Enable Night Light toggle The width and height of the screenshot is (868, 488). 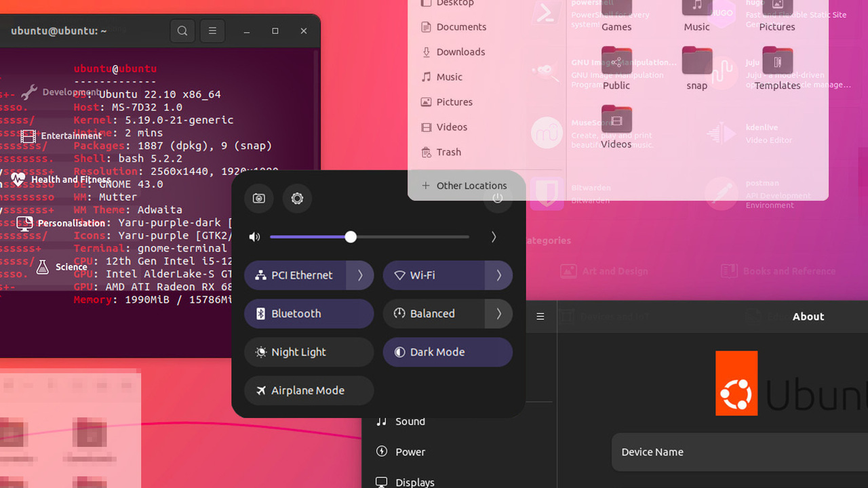309,352
